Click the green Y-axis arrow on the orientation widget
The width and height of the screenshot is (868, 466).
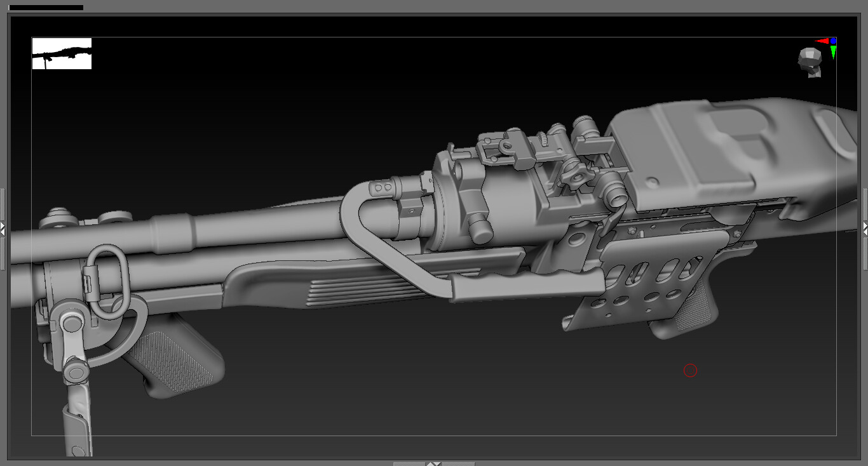pyautogui.click(x=833, y=52)
